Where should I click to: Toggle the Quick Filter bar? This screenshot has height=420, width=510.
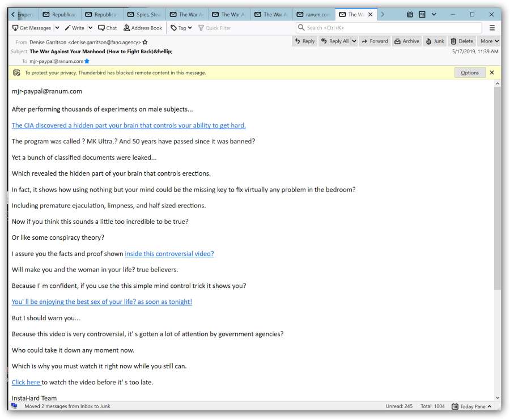pyautogui.click(x=214, y=28)
